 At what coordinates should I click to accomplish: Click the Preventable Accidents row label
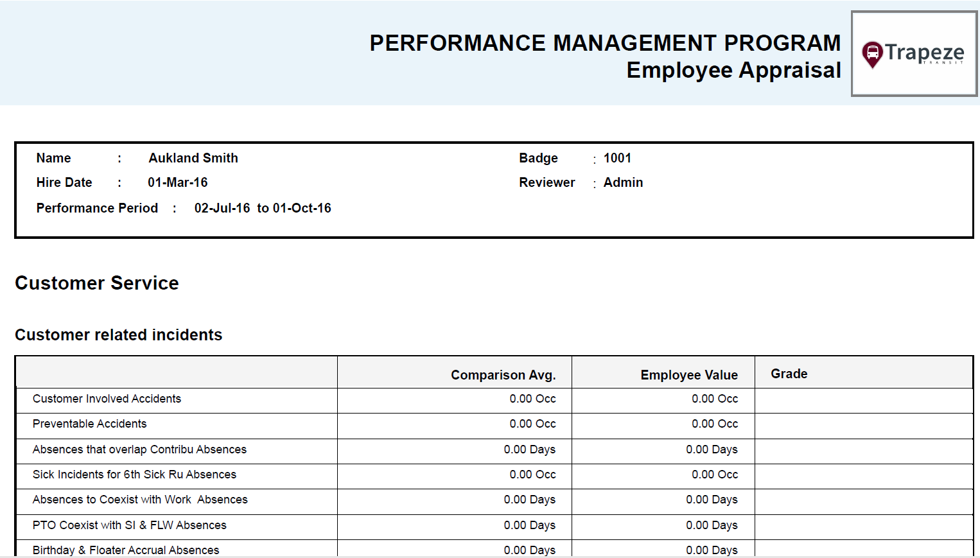tap(89, 424)
